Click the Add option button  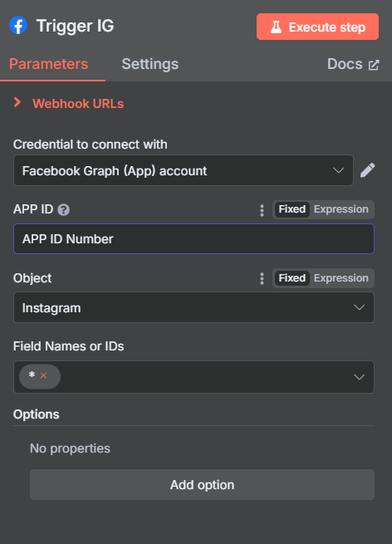[202, 485]
